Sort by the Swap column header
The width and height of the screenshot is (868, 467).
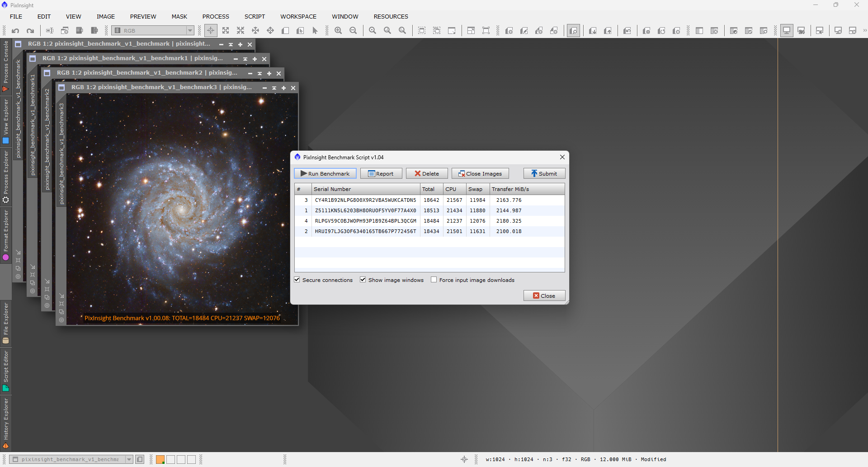pos(478,189)
